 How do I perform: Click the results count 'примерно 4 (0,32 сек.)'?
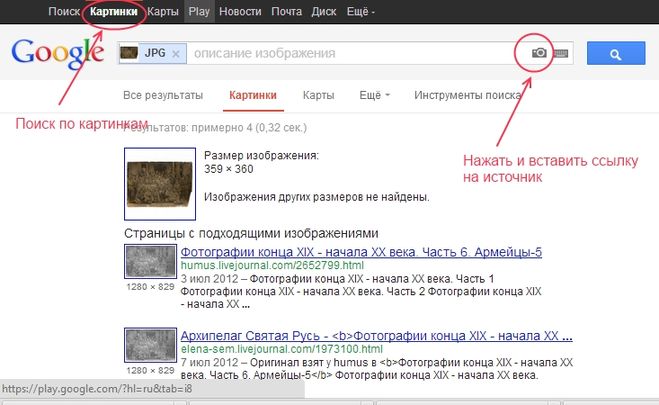coord(249,127)
